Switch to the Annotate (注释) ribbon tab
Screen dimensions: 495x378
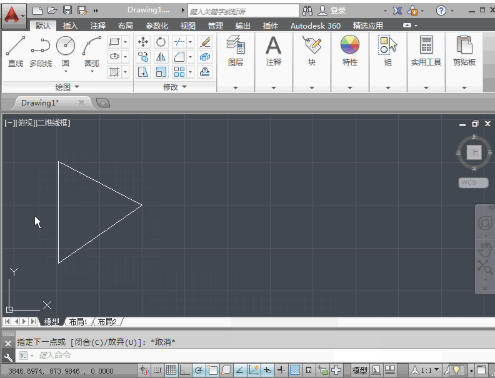coord(98,25)
